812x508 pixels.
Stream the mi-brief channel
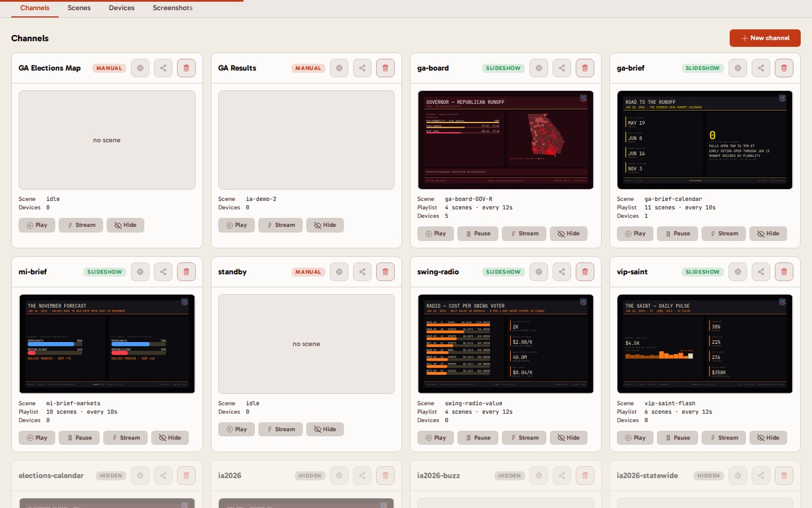[x=125, y=438]
